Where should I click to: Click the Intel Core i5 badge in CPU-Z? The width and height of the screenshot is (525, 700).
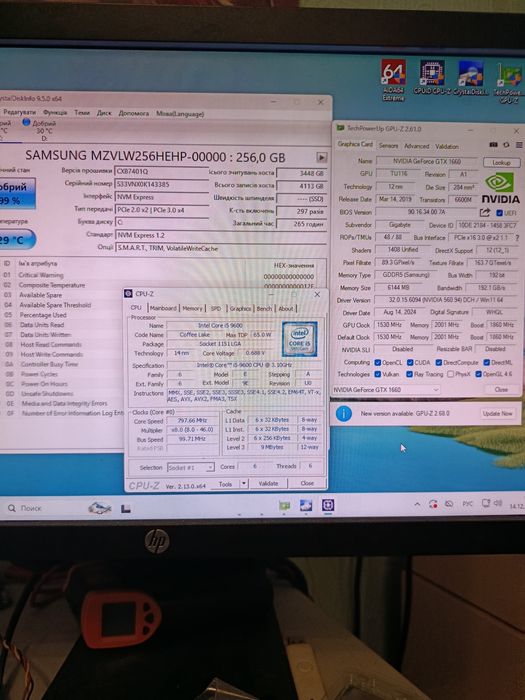(300, 338)
